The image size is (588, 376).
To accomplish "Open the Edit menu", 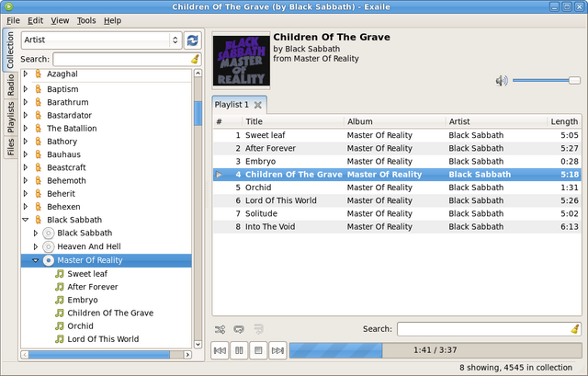I will [36, 20].
